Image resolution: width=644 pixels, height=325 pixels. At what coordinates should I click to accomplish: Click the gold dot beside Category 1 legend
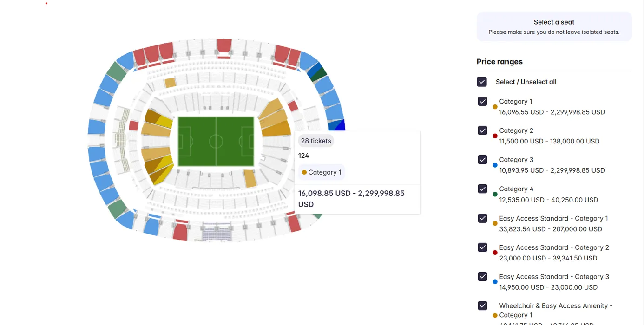(x=495, y=107)
